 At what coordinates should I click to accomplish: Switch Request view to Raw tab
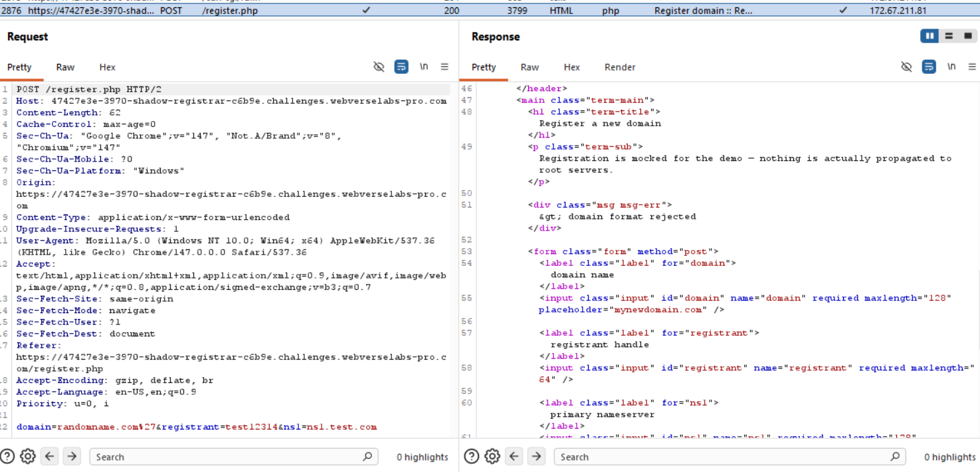pos(64,66)
